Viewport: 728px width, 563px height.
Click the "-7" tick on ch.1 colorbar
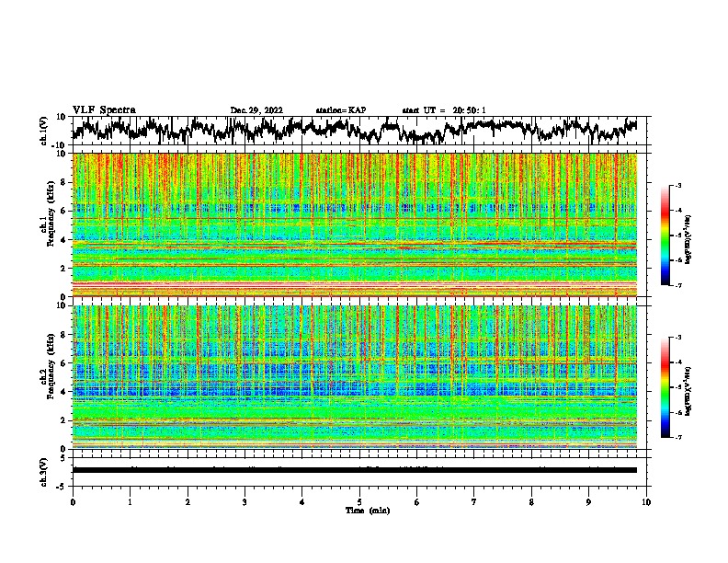click(678, 285)
